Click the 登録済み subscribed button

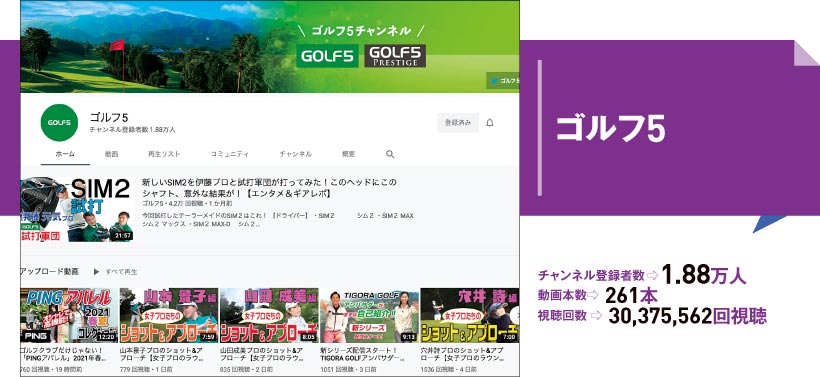[x=458, y=123]
